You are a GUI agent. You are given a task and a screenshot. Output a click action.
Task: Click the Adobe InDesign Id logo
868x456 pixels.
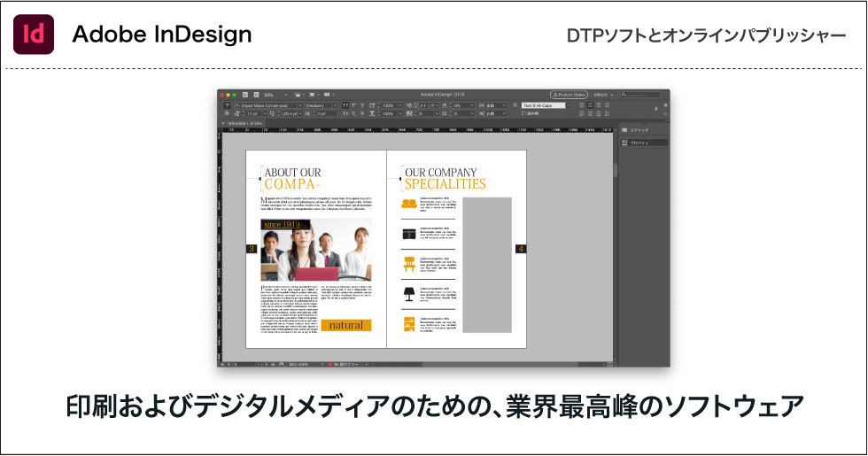click(x=34, y=35)
